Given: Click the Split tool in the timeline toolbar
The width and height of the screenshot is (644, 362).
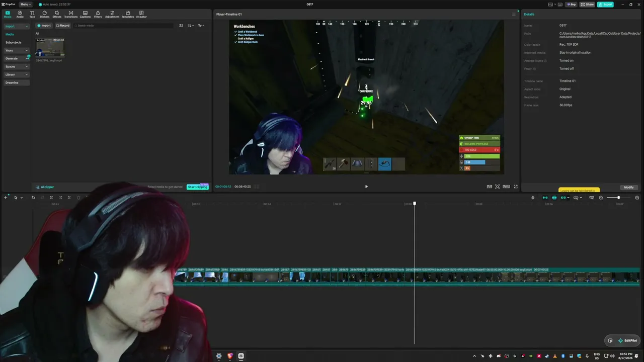Looking at the screenshot, I should pos(51,198).
